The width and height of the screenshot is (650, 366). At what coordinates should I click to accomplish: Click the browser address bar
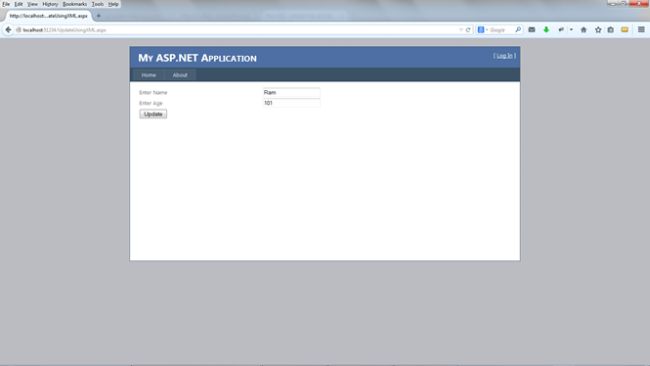(240, 30)
